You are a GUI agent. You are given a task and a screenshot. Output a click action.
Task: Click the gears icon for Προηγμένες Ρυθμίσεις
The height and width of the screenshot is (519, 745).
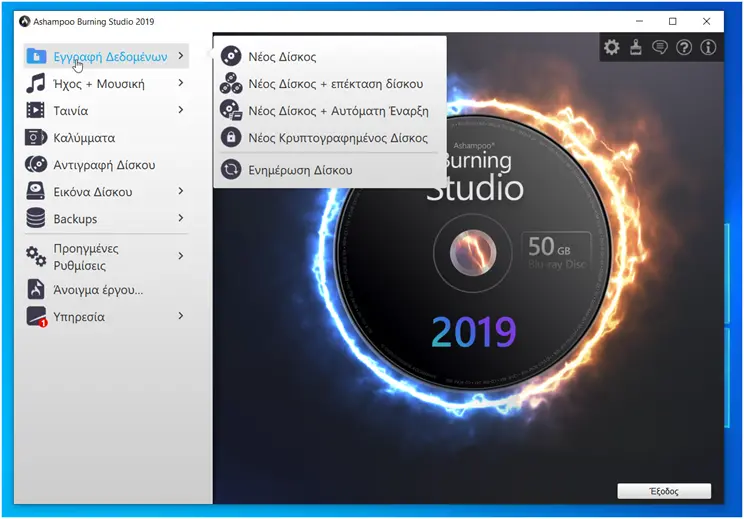tap(36, 257)
